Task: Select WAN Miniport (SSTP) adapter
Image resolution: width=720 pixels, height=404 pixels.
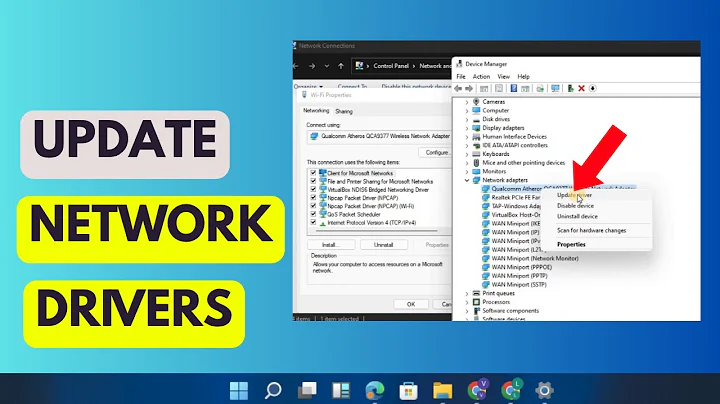Action: pos(519,285)
